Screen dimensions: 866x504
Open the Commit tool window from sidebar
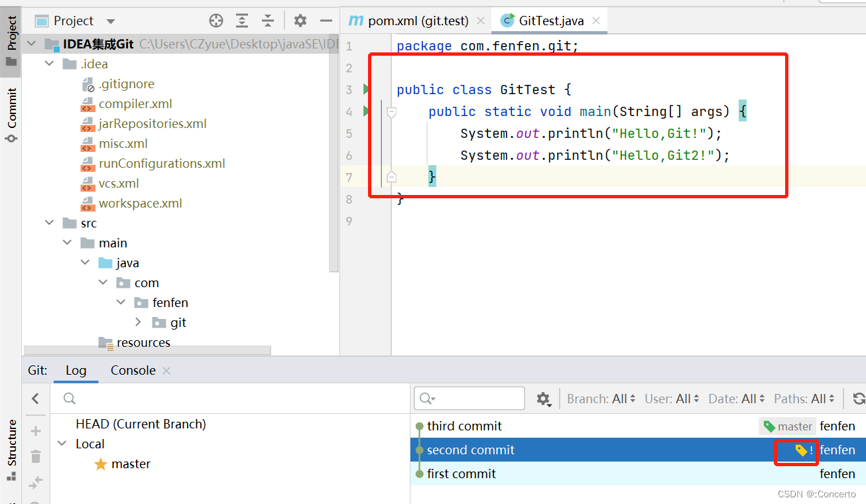(x=11, y=115)
